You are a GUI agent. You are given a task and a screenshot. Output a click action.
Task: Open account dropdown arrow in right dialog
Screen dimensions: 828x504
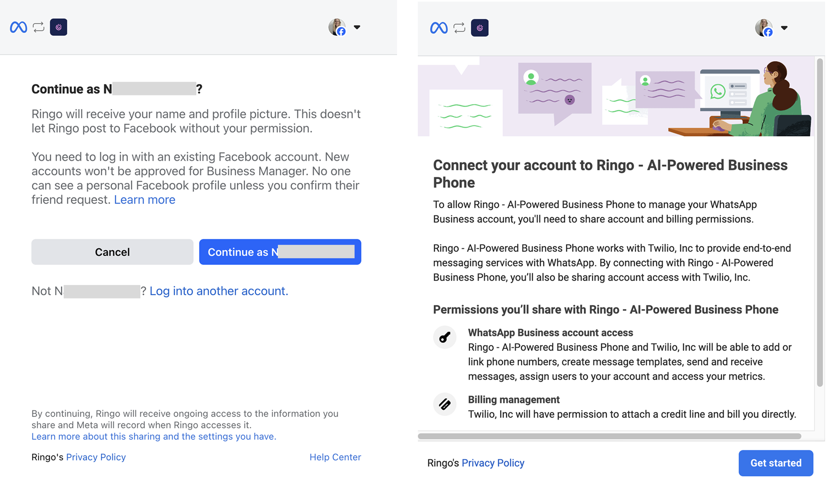tap(784, 28)
